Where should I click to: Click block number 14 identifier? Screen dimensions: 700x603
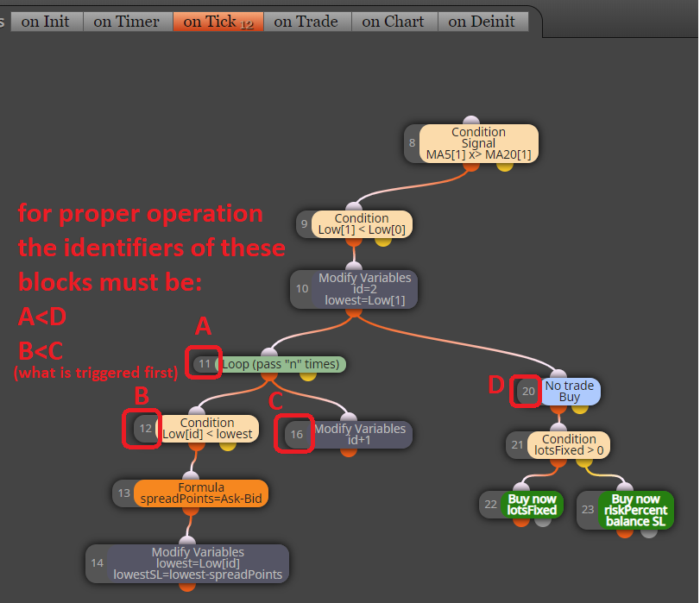pyautogui.click(x=97, y=563)
